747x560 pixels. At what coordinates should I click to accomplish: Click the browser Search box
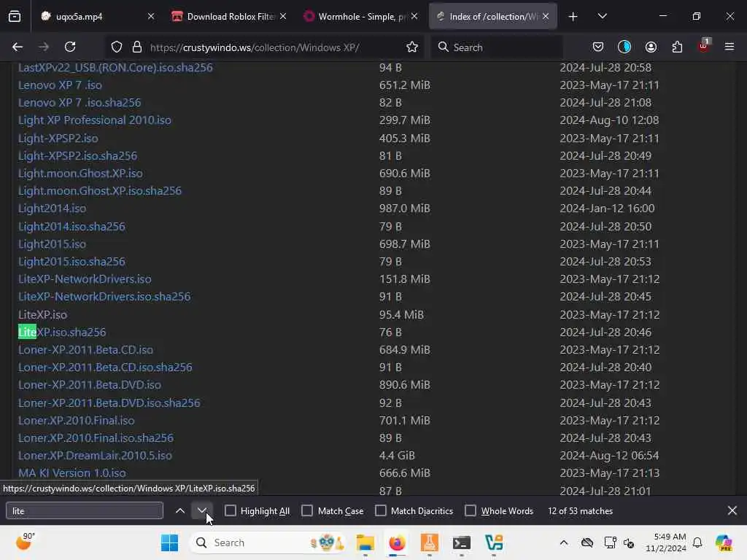click(x=497, y=47)
